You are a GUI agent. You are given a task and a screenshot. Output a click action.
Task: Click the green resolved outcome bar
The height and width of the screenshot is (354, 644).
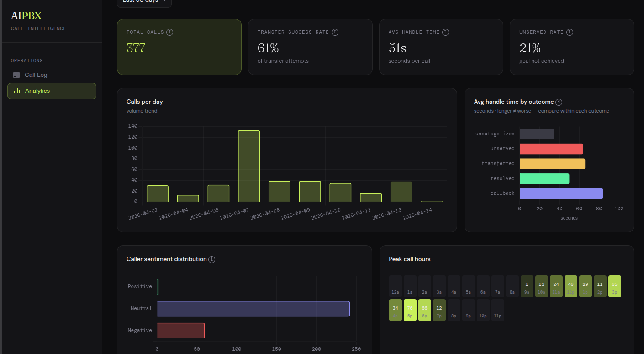tap(544, 179)
